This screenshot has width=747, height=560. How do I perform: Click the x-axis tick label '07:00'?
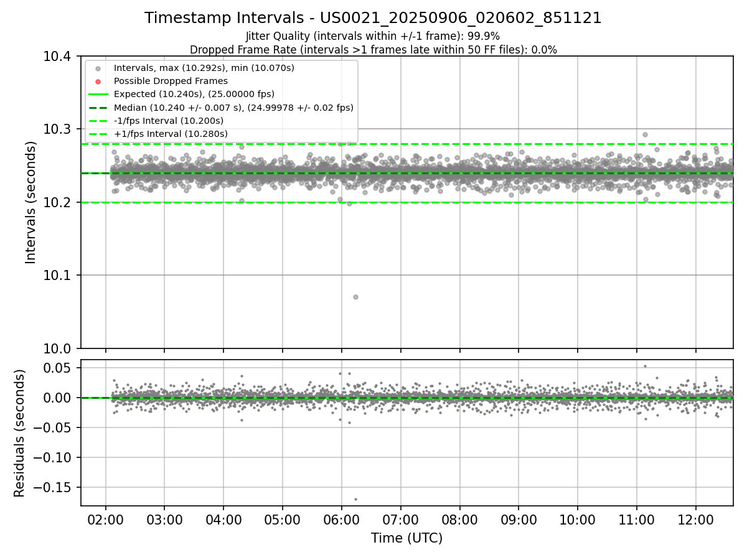click(400, 520)
